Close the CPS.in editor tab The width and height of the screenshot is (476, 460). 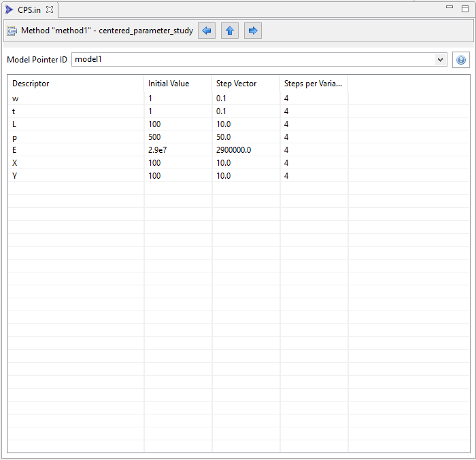(50, 9)
